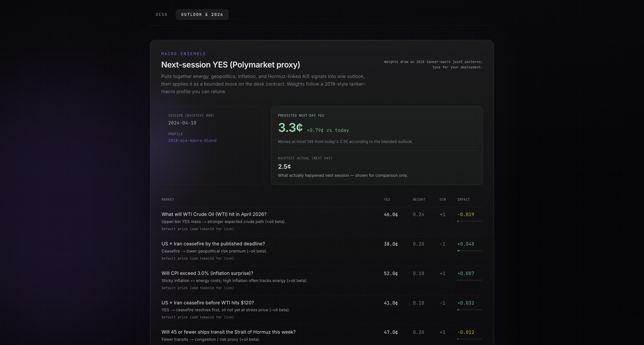Open the Strait of Hormuz ships market
644x345 pixels.
tap(228, 332)
